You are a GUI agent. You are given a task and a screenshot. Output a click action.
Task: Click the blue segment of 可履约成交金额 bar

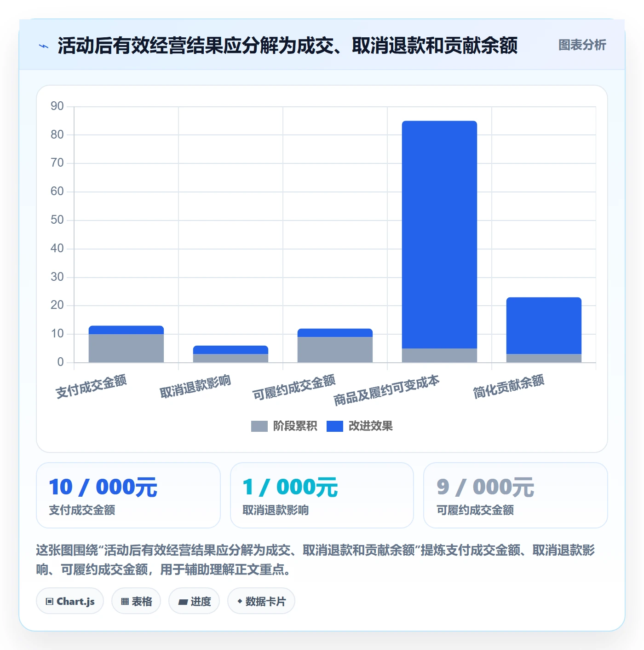[x=335, y=333]
